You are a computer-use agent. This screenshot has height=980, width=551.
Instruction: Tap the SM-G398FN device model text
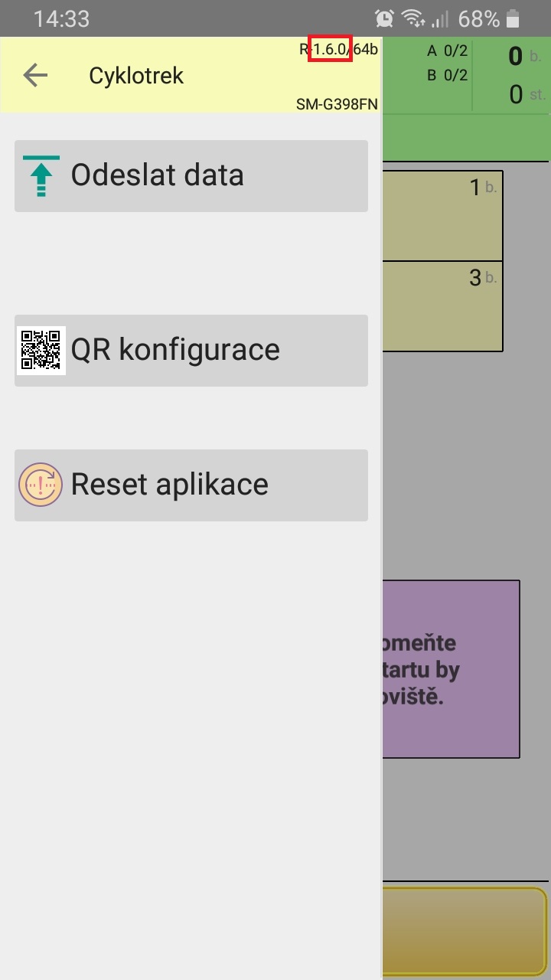point(337,104)
